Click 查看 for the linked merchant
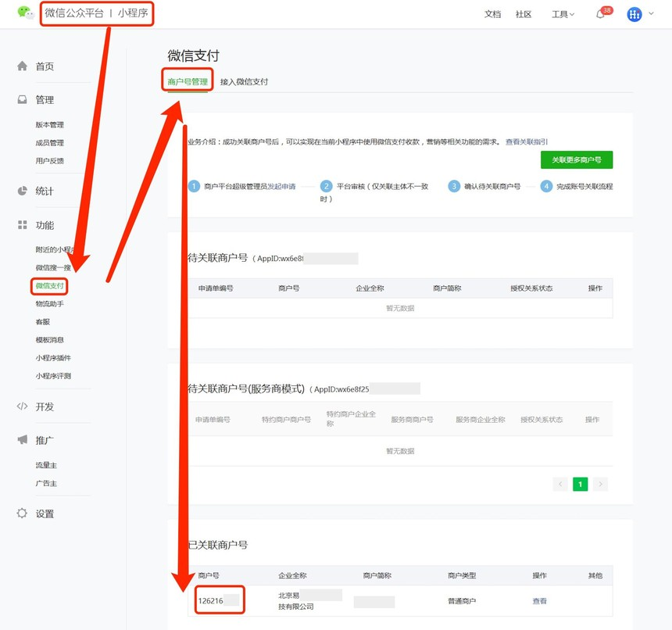 pos(539,601)
